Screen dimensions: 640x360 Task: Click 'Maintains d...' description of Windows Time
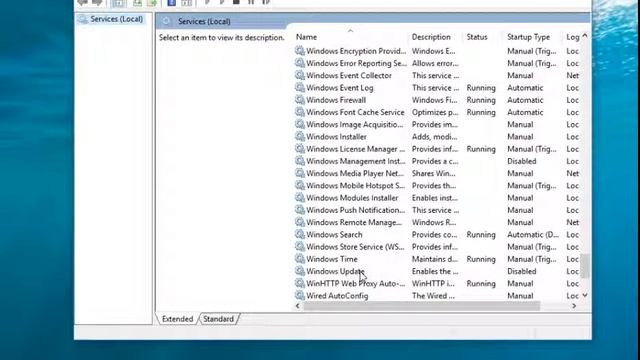tap(435, 259)
